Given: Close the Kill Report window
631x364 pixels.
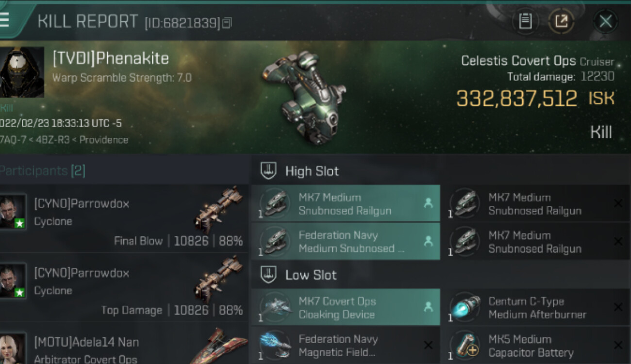Looking at the screenshot, I should [605, 21].
